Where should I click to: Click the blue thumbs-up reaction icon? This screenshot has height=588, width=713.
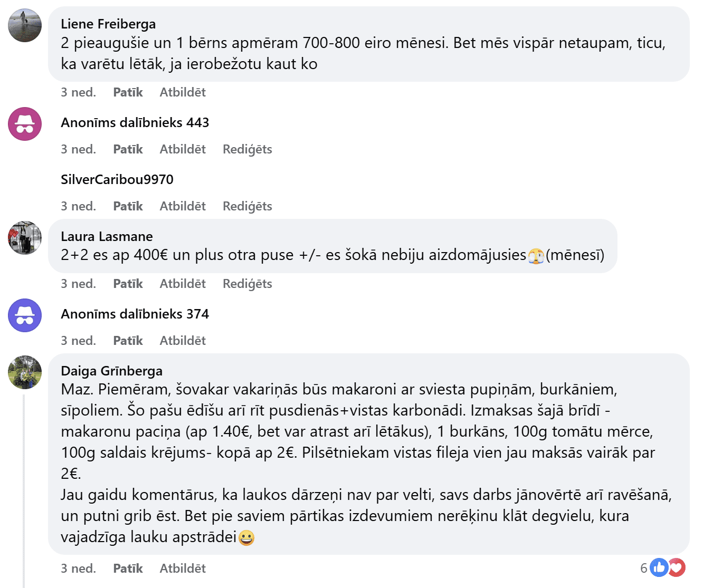click(659, 568)
